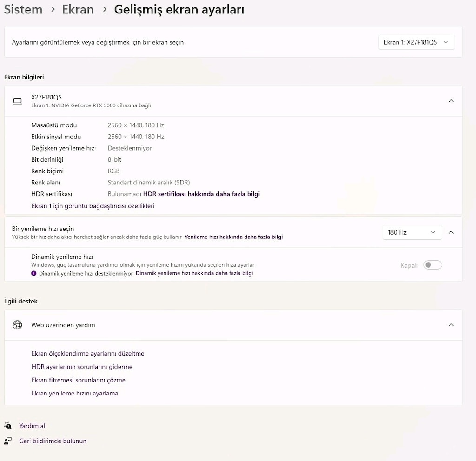Click the NVIDIA GeForce RTX 5060 connection subtitle
The height and width of the screenshot is (461, 476).
point(91,105)
